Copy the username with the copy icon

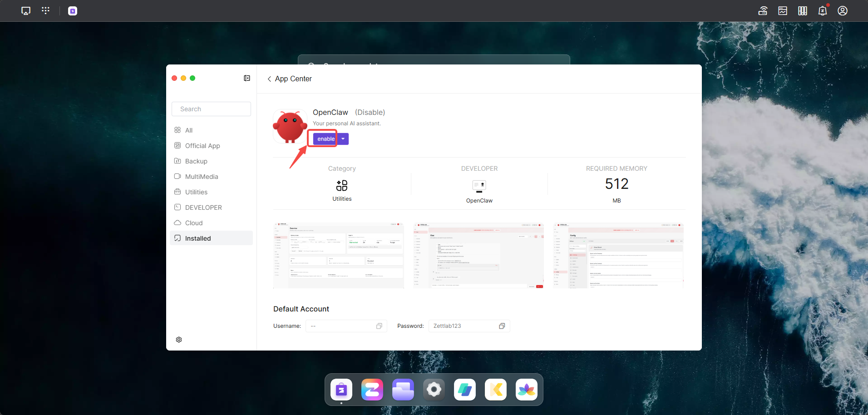click(379, 326)
